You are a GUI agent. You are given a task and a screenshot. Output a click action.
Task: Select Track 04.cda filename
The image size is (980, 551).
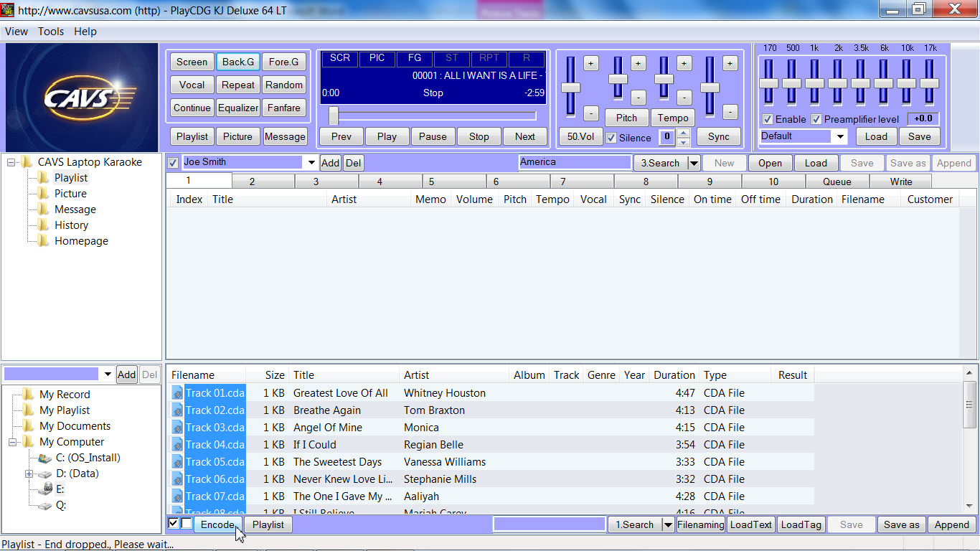click(215, 445)
